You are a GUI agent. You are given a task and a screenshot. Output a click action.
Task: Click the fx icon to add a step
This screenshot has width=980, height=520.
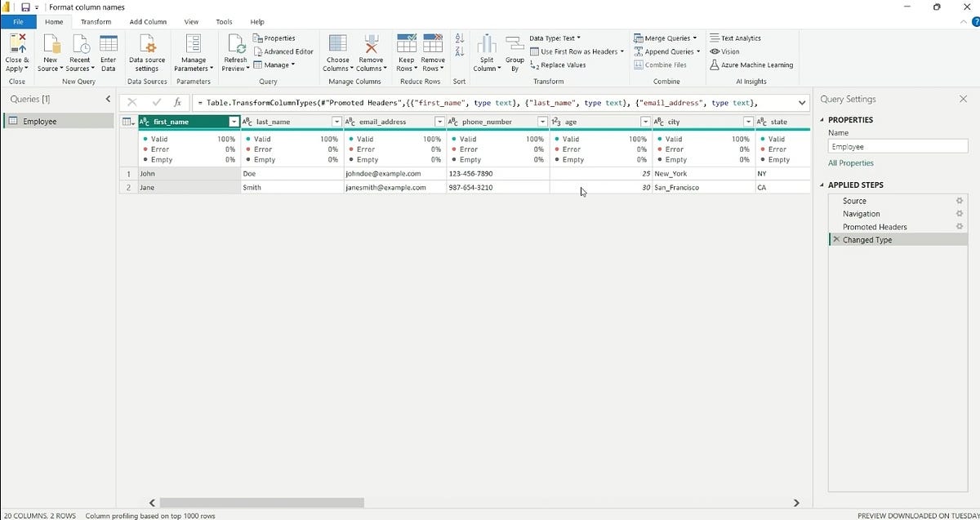(x=177, y=102)
